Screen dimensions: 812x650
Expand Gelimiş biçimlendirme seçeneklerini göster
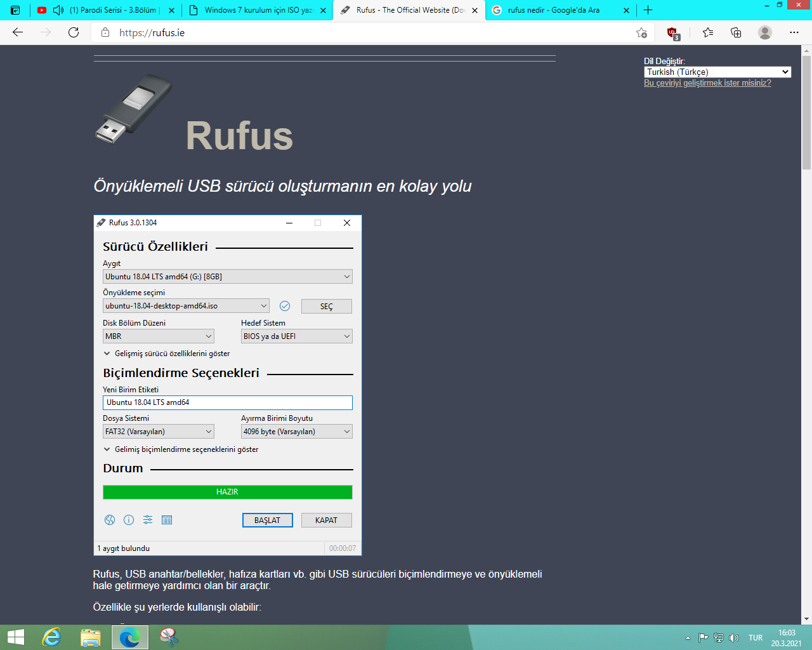pyautogui.click(x=181, y=449)
